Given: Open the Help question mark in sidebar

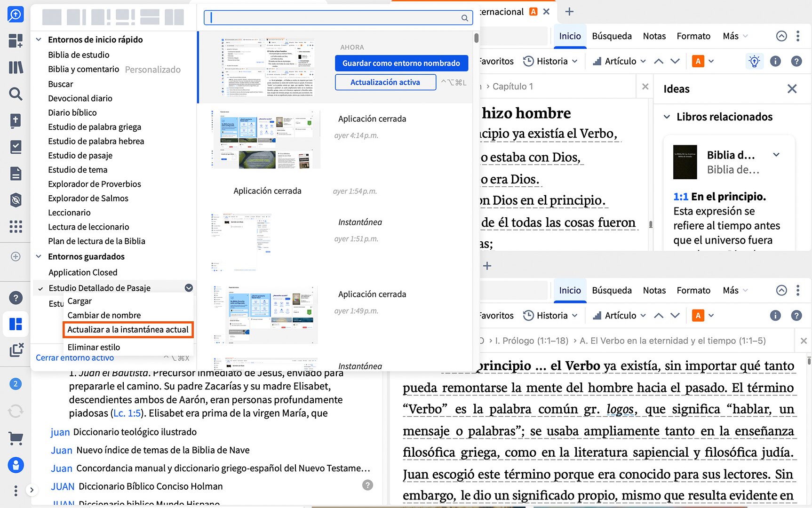Looking at the screenshot, I should pos(16,298).
